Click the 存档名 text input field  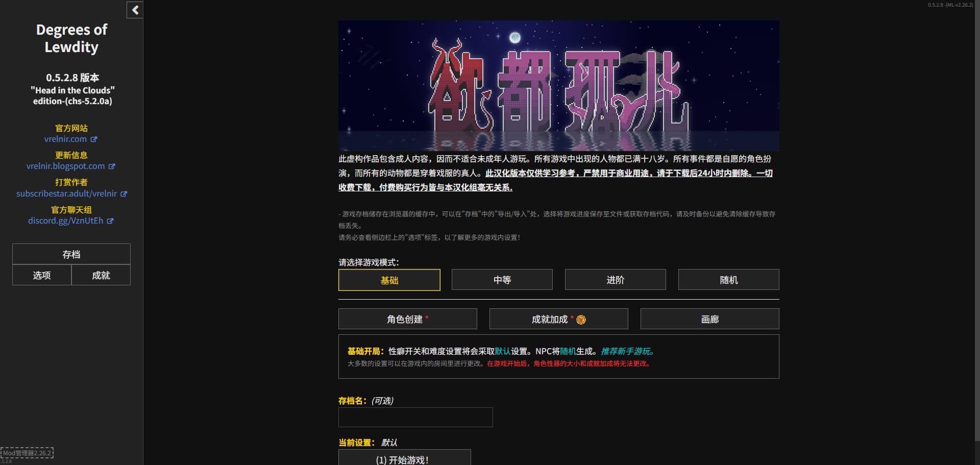point(415,417)
